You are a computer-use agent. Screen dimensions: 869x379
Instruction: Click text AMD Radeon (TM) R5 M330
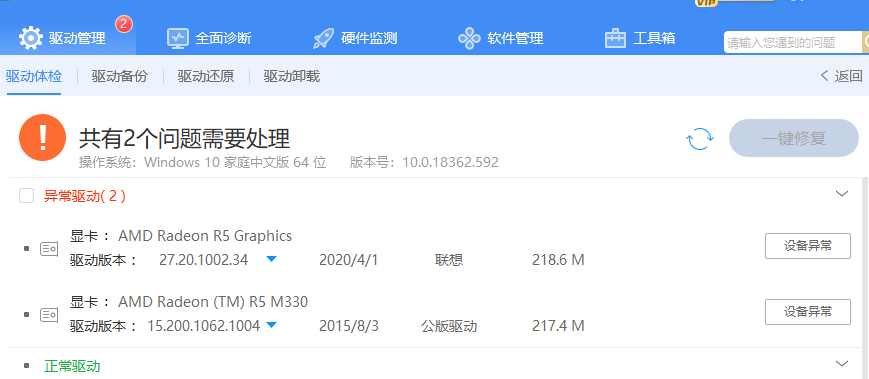click(x=213, y=302)
